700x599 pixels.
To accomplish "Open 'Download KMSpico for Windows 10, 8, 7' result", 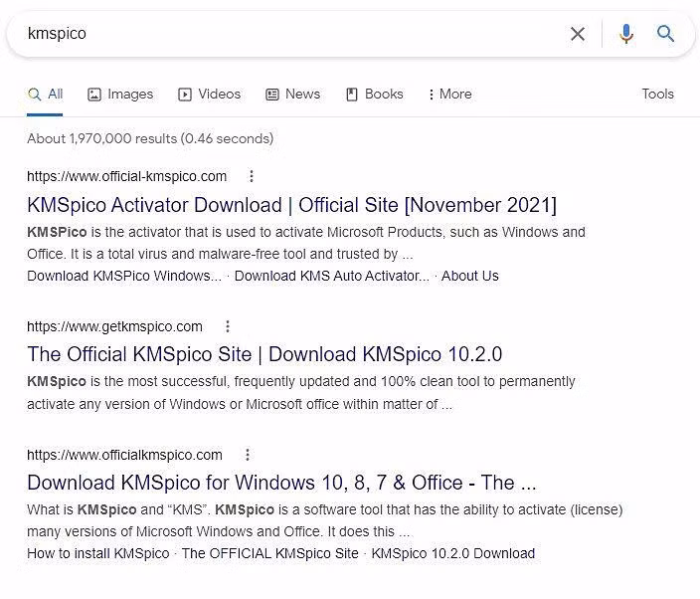I will click(281, 483).
